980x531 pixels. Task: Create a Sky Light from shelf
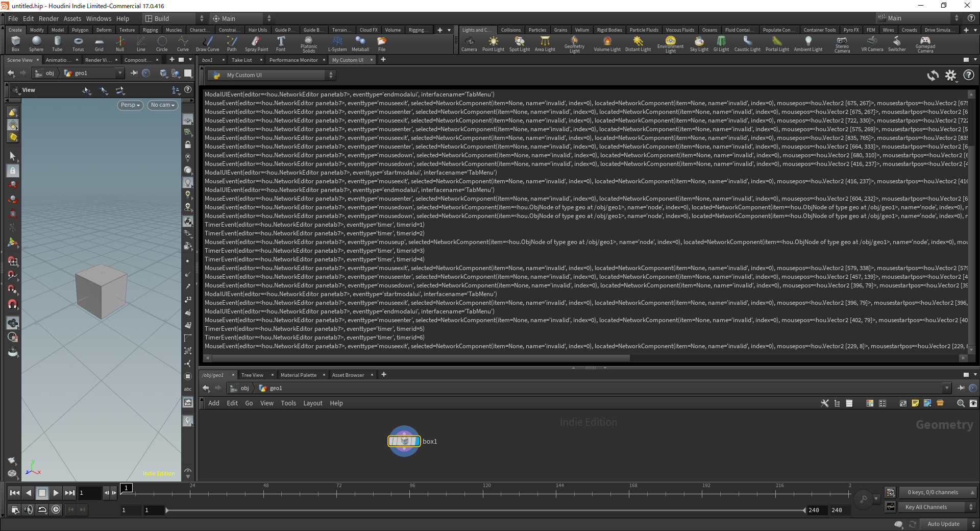699,43
